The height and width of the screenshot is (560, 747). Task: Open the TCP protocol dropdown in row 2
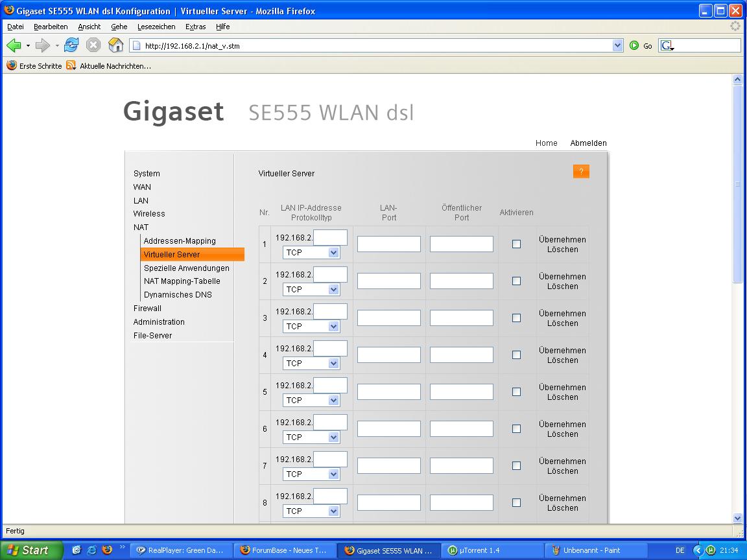click(x=311, y=289)
